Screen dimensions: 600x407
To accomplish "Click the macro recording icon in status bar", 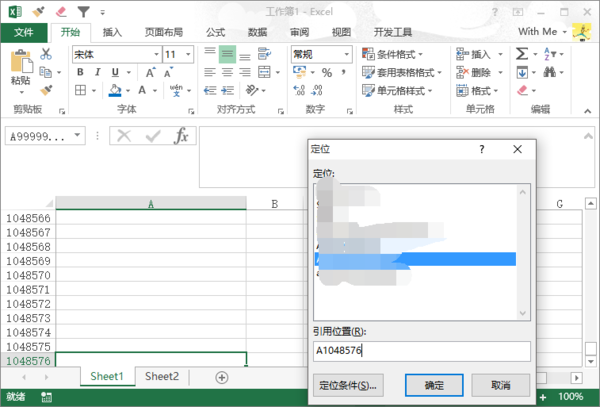I will [x=47, y=397].
